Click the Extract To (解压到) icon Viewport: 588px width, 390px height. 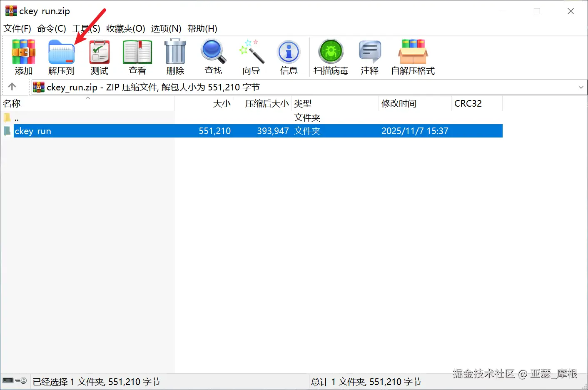click(61, 52)
